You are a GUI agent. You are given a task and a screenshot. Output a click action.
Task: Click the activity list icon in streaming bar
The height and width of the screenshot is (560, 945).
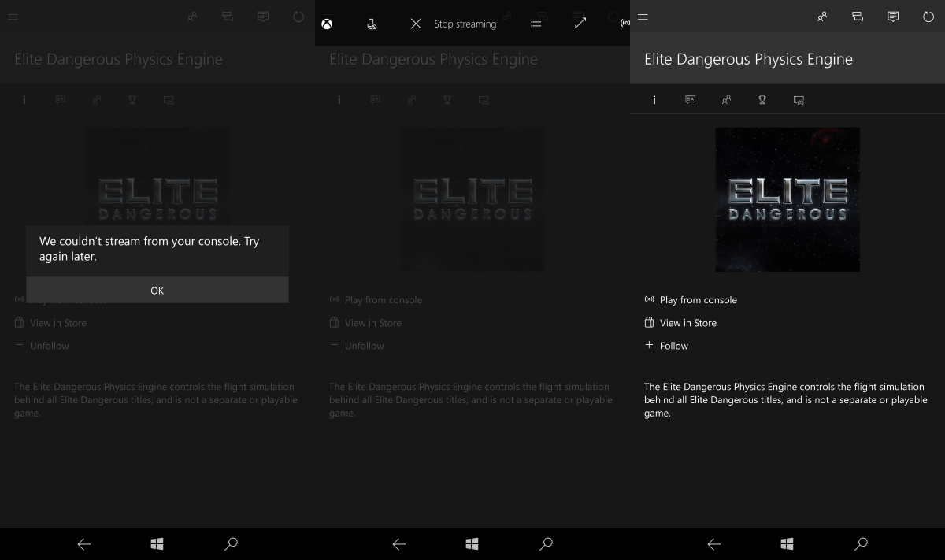(536, 24)
